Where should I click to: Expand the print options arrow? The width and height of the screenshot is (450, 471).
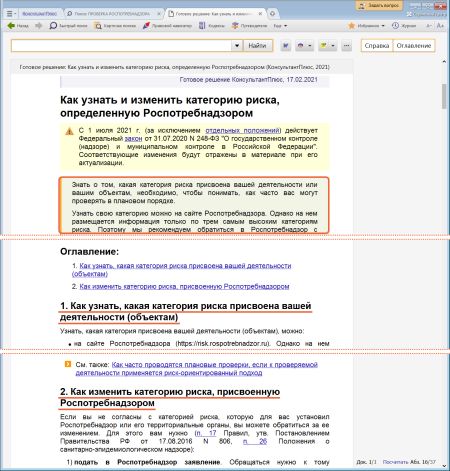tap(310, 46)
